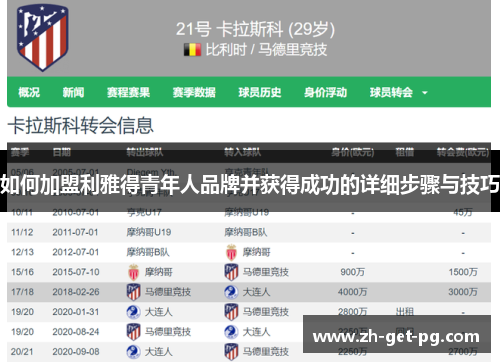Click the 大连人 crest in the 2020-09-08 row

click(x=133, y=352)
